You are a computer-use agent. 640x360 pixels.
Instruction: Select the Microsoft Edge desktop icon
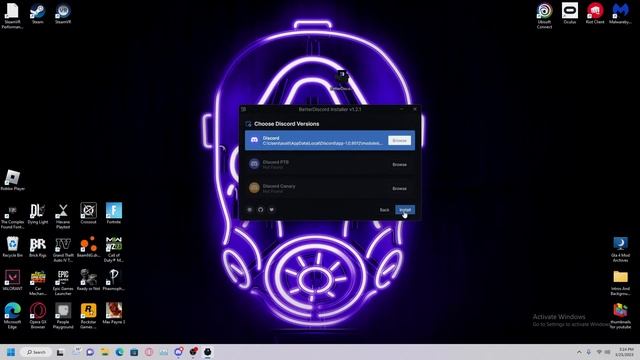click(12, 316)
